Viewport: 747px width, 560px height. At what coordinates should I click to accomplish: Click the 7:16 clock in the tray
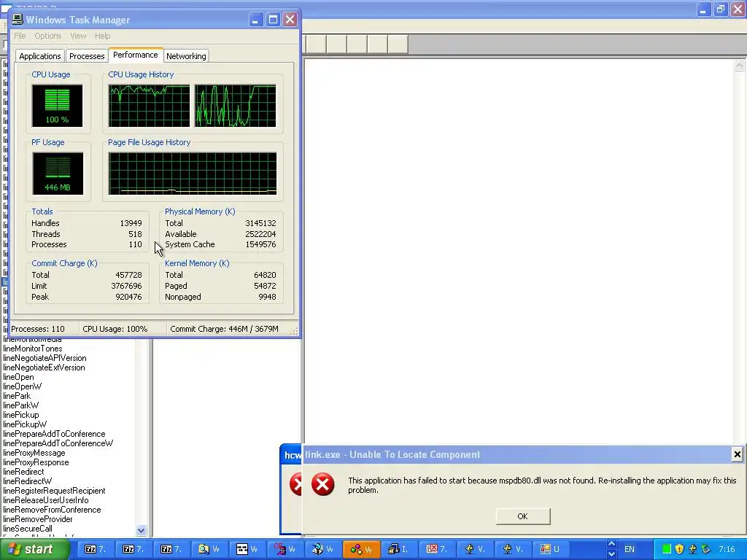click(727, 549)
